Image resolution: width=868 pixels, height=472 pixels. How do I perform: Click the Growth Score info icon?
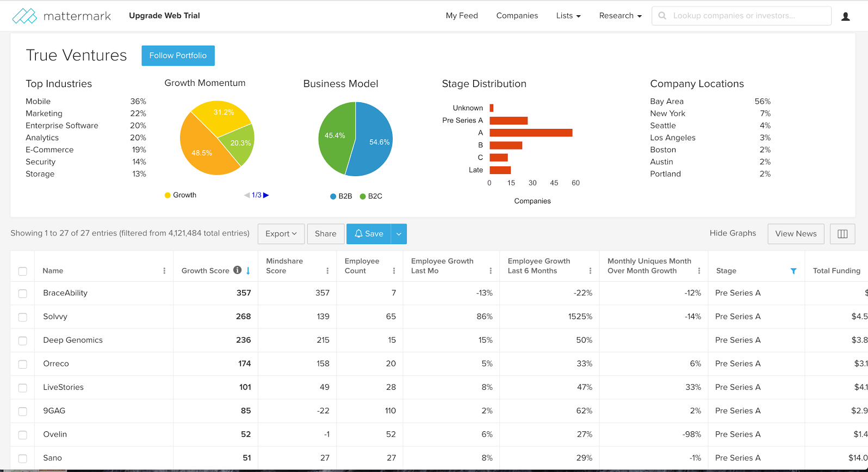[237, 270]
